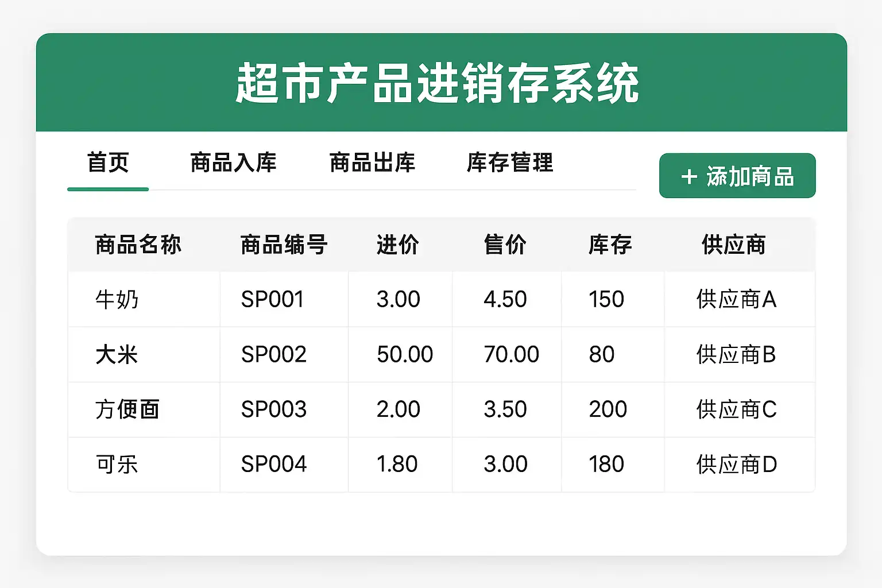Select the 方便面 product name cell

(127, 409)
